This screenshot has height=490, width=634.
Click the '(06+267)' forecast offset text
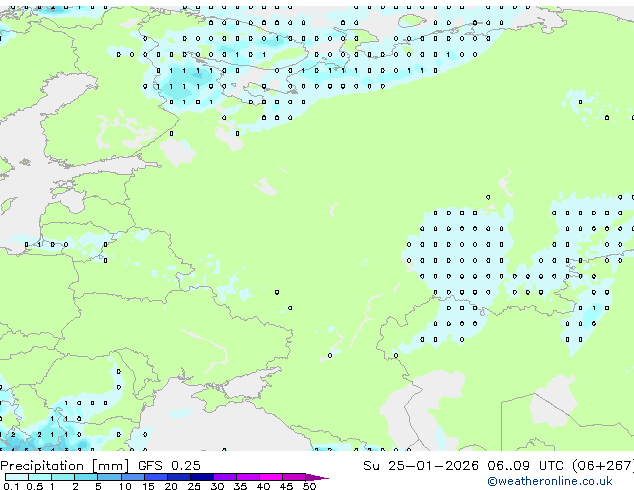(x=603, y=466)
